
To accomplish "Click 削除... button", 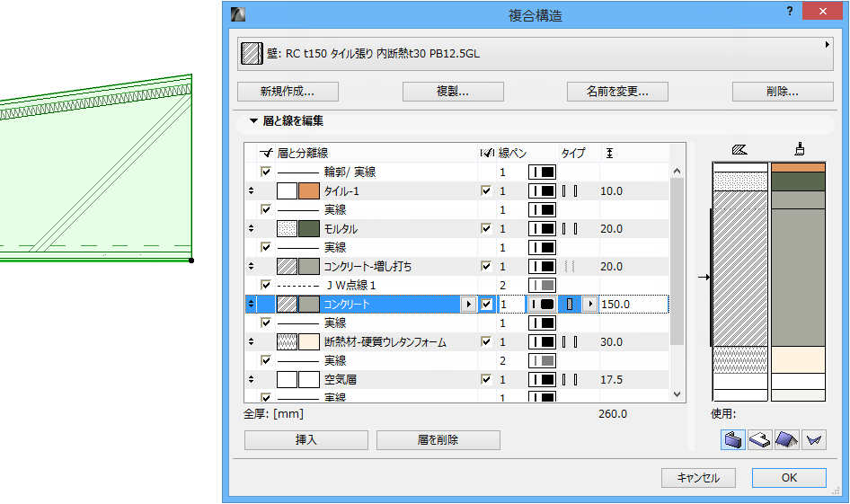I will point(783,92).
